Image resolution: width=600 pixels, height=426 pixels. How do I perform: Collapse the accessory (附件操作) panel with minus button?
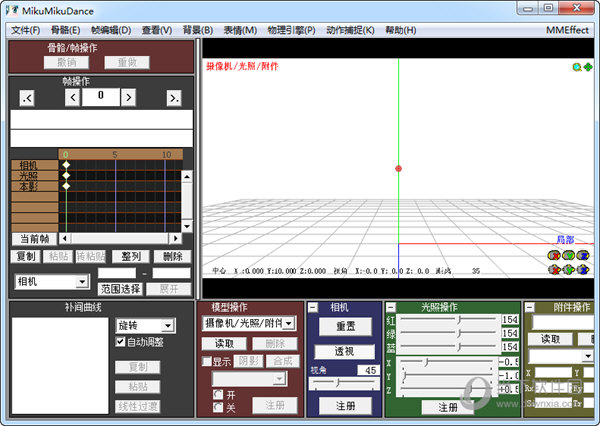pos(530,307)
